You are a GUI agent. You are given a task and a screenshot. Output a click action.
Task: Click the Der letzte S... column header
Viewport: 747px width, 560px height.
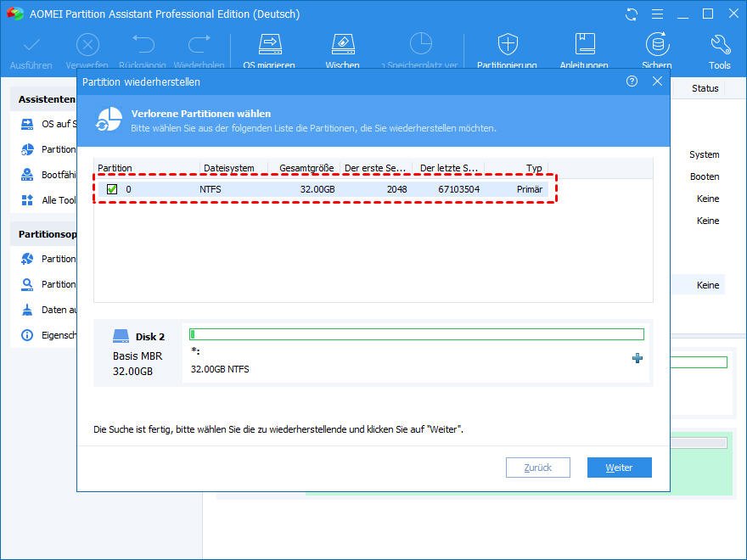[448, 168]
